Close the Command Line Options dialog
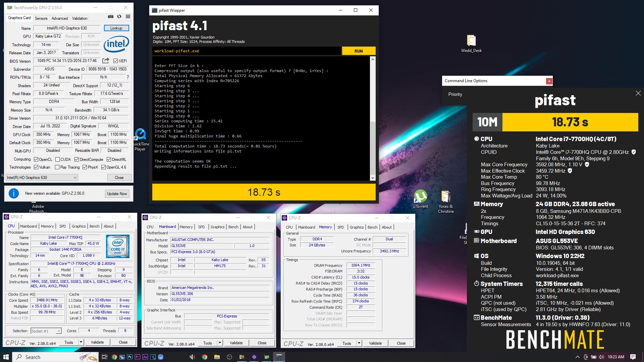 pyautogui.click(x=549, y=81)
